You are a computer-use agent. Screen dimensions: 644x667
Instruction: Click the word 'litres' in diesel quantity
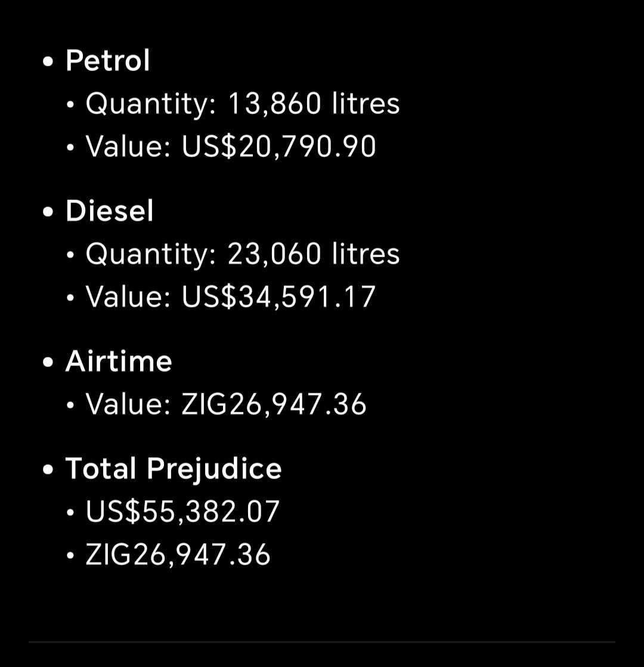366,254
